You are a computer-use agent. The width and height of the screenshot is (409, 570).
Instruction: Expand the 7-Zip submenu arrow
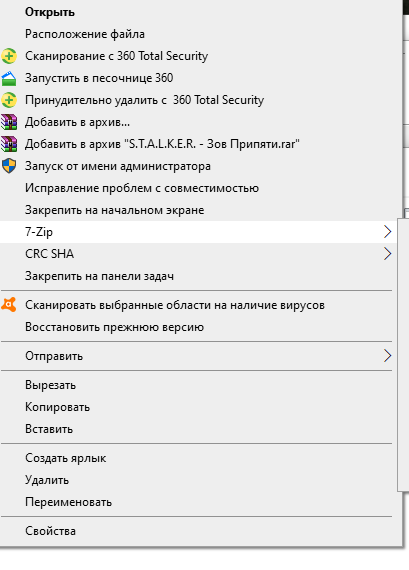coord(388,232)
